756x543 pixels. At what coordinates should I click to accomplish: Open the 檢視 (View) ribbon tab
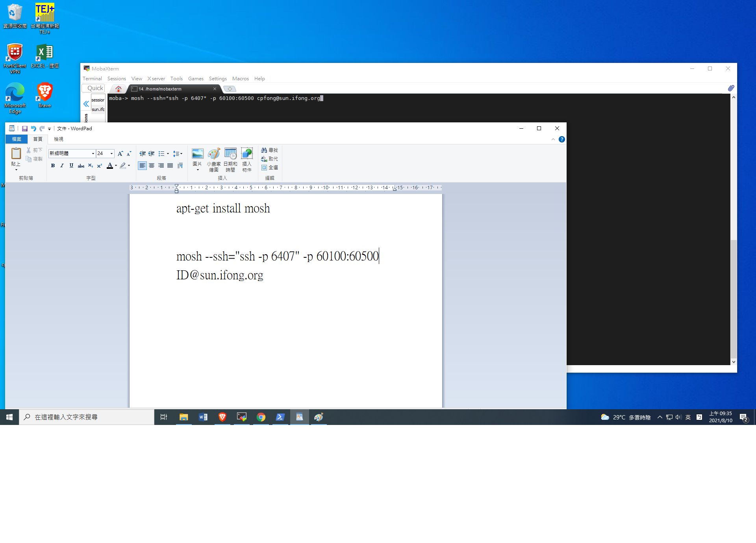click(x=58, y=139)
